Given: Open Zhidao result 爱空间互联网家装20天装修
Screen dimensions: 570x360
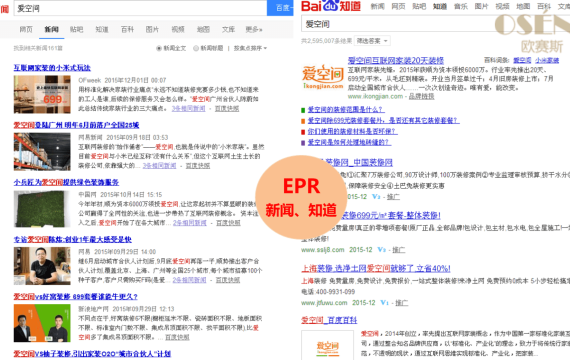Looking at the screenshot, I should pos(396,60).
